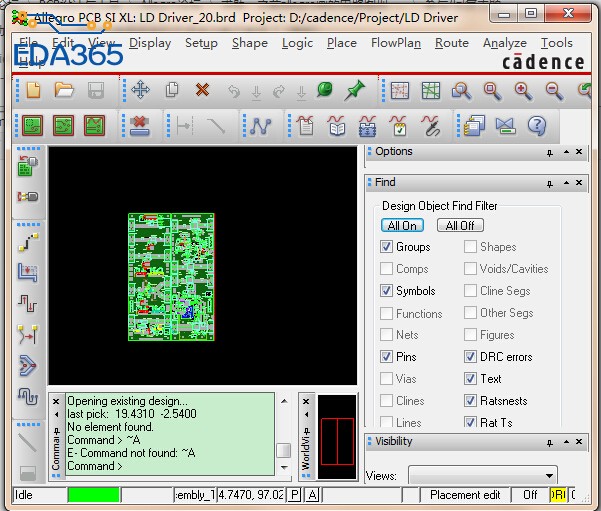Click the blue connected-nodes routing icon
The height and width of the screenshot is (511, 601).
tap(261, 126)
